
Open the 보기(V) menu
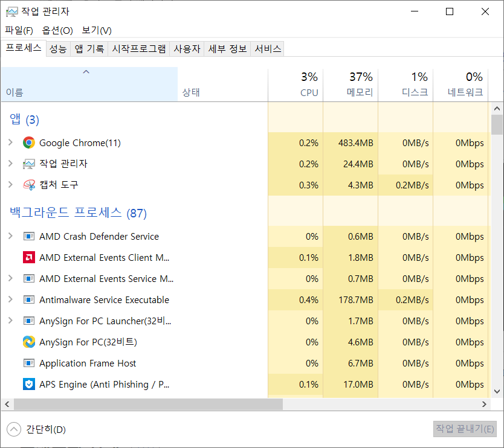coord(97,31)
